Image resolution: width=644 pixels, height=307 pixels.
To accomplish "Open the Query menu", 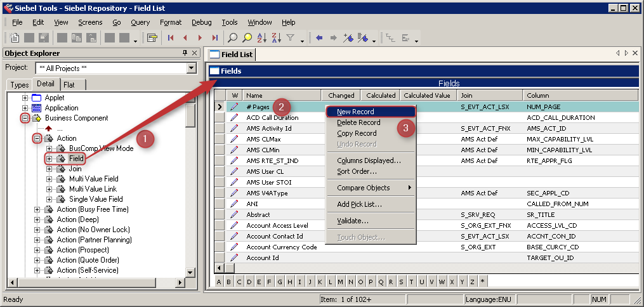I will point(140,22).
